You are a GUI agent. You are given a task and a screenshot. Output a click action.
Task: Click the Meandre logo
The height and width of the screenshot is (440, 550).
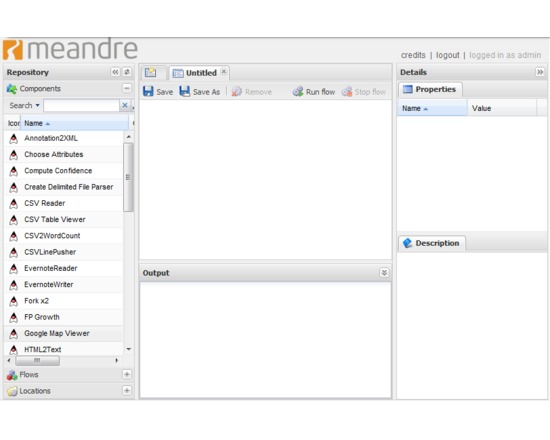70,49
